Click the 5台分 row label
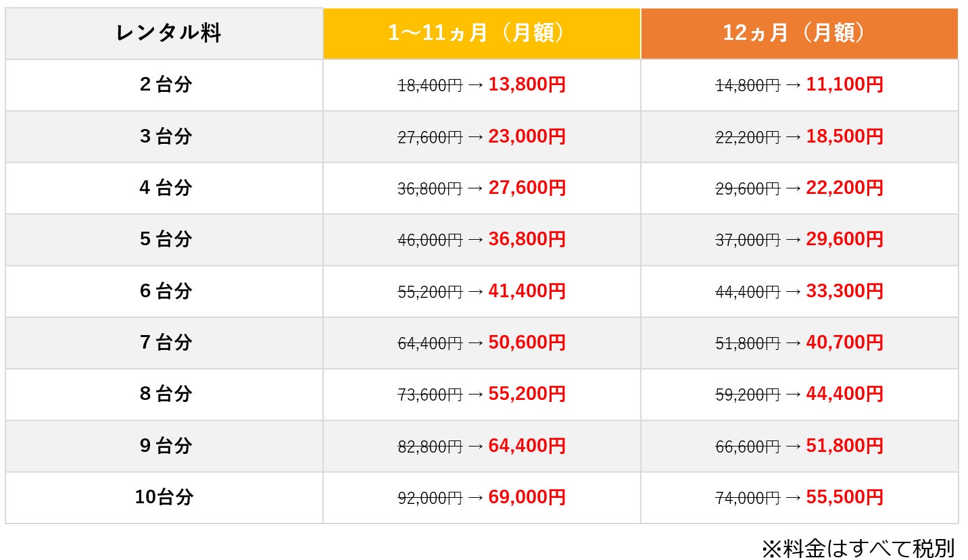This screenshot has height=560, width=968. [166, 240]
